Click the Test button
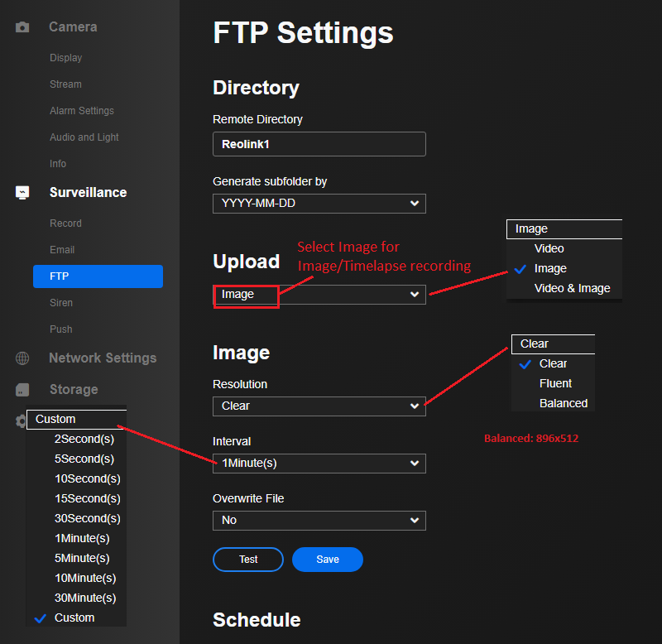This screenshot has width=662, height=644. click(x=248, y=560)
